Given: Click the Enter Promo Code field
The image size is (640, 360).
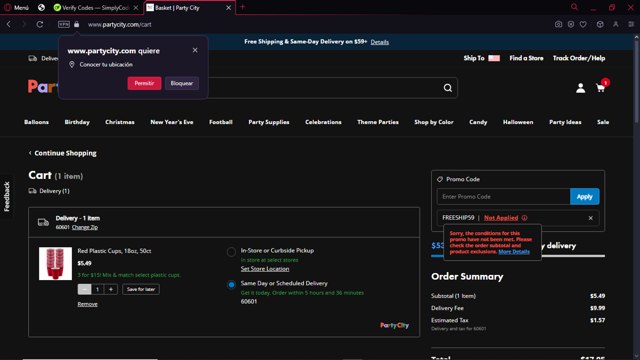Looking at the screenshot, I should pyautogui.click(x=503, y=197).
